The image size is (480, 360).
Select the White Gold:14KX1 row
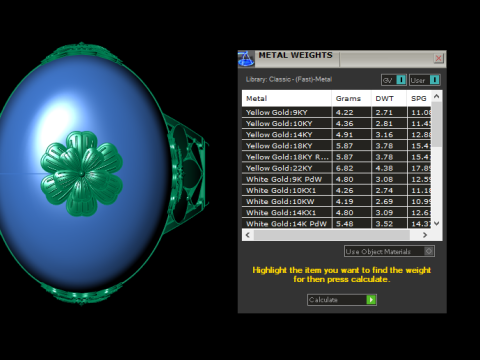point(336,213)
